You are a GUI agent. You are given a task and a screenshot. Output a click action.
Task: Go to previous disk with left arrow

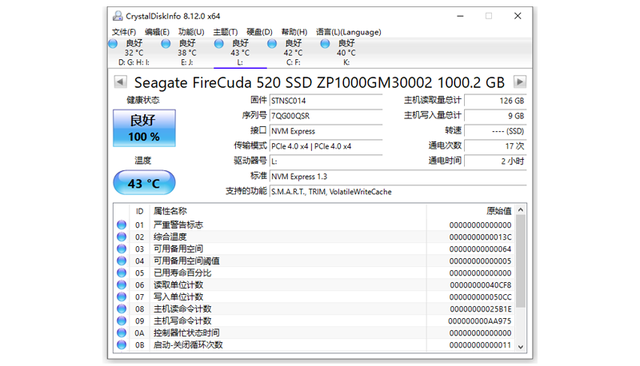[x=120, y=82]
